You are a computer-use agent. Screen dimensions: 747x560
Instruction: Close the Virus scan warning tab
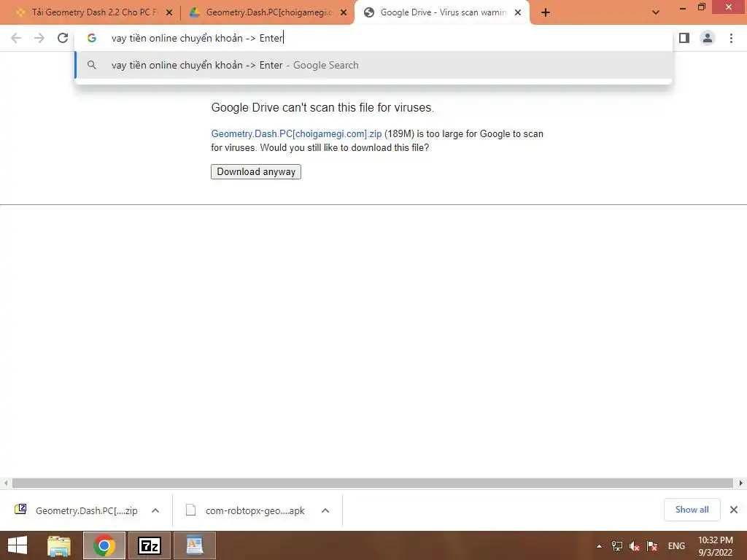(x=518, y=13)
